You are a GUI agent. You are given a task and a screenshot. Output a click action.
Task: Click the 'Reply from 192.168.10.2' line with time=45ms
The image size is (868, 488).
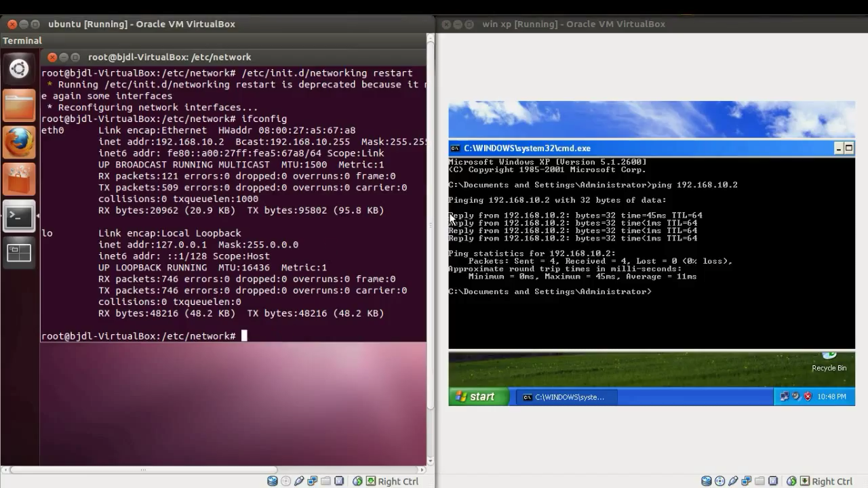(575, 216)
